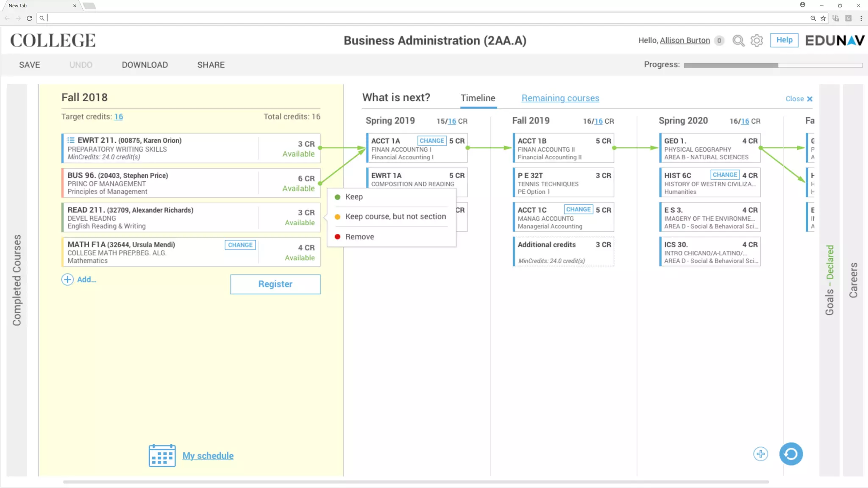868x488 pixels.
Task: Click DOWNLOAD in the toolbar
Action: pos(145,65)
